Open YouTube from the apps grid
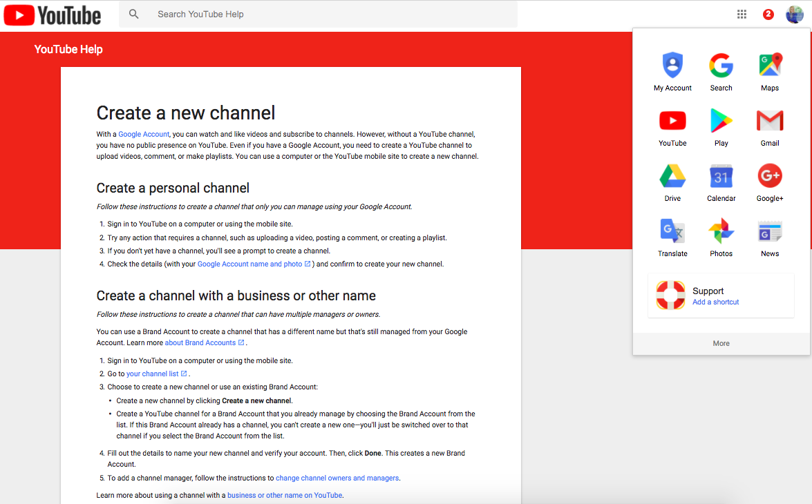812x504 pixels. point(672,127)
